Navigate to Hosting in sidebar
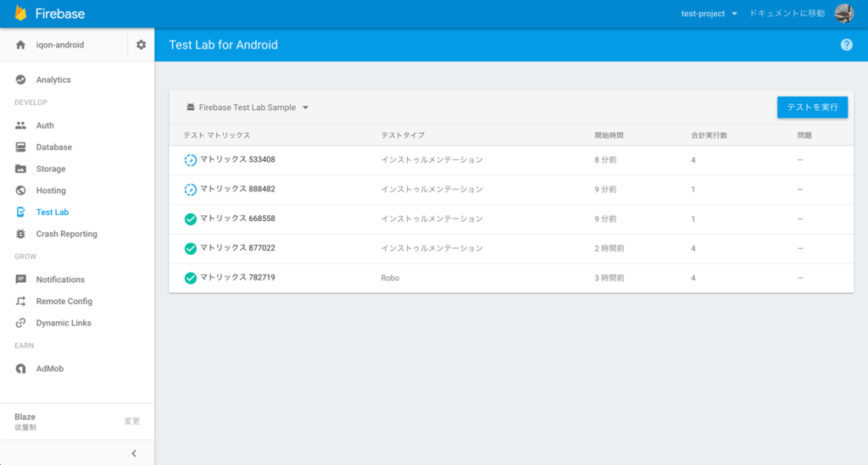Screen dimensions: 868x465 [x=50, y=191]
